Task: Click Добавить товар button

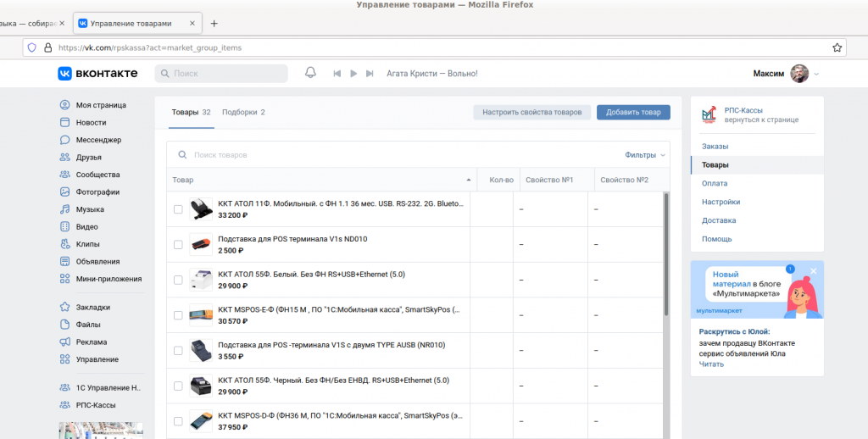Action: [x=633, y=113]
